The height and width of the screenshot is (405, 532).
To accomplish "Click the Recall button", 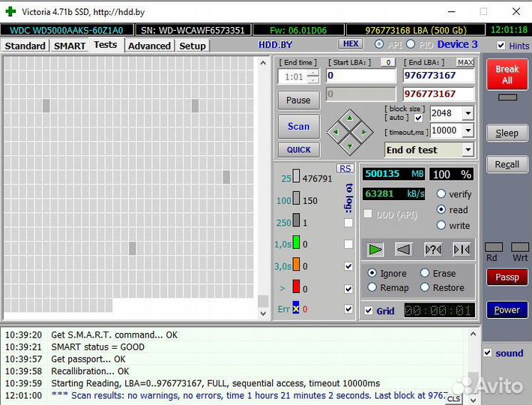I will pyautogui.click(x=507, y=164).
